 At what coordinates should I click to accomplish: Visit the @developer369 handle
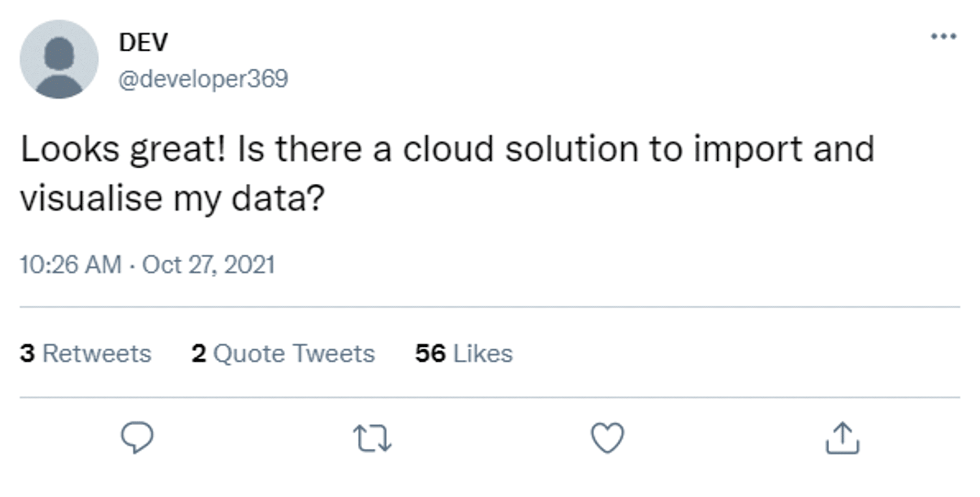point(203,79)
